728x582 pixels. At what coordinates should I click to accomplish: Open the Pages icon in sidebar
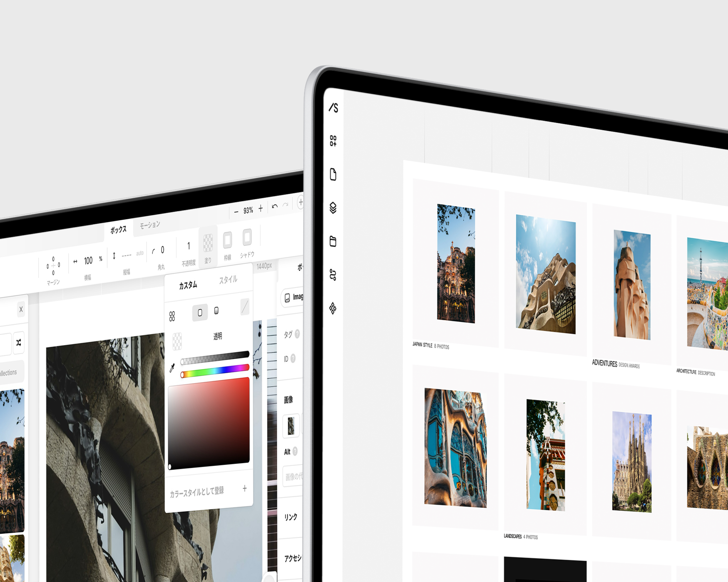tap(333, 174)
